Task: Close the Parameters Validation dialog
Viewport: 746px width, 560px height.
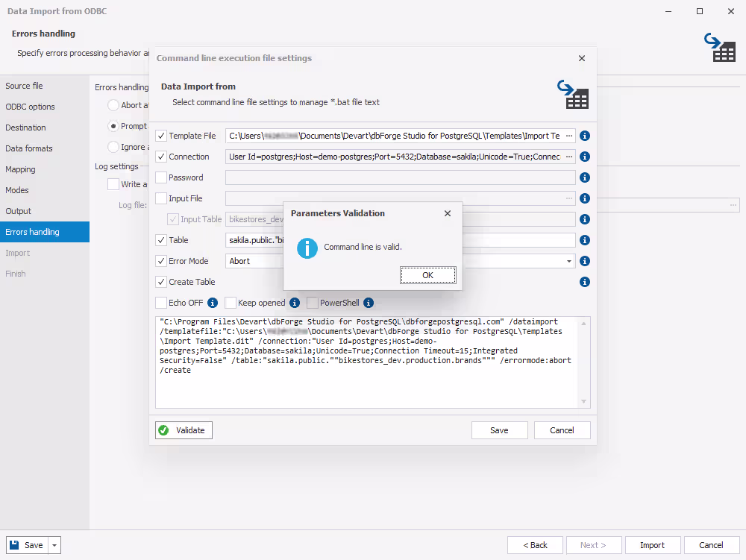Action: [447, 213]
